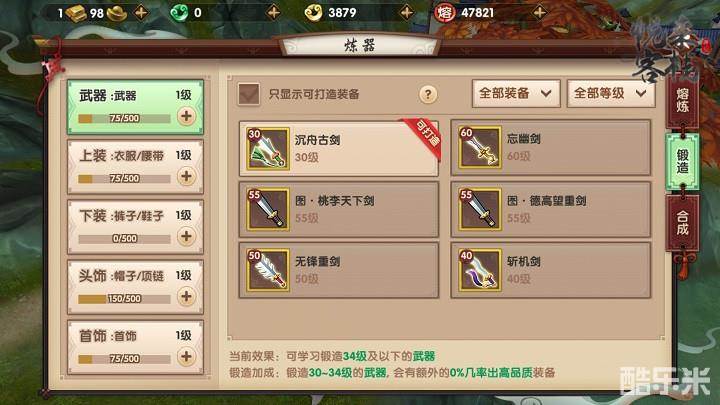The height and width of the screenshot is (405, 720).
Task: Select the 首饰 category panel
Action: point(135,348)
